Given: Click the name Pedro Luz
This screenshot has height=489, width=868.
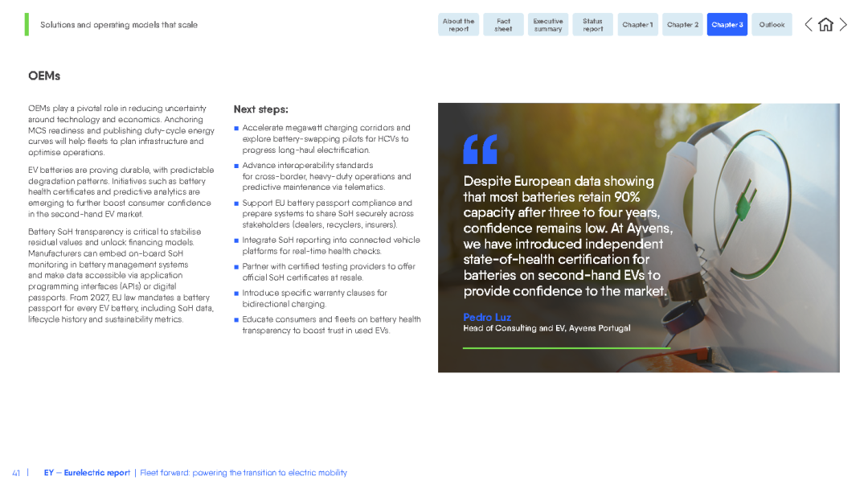Looking at the screenshot, I should pos(487,318).
